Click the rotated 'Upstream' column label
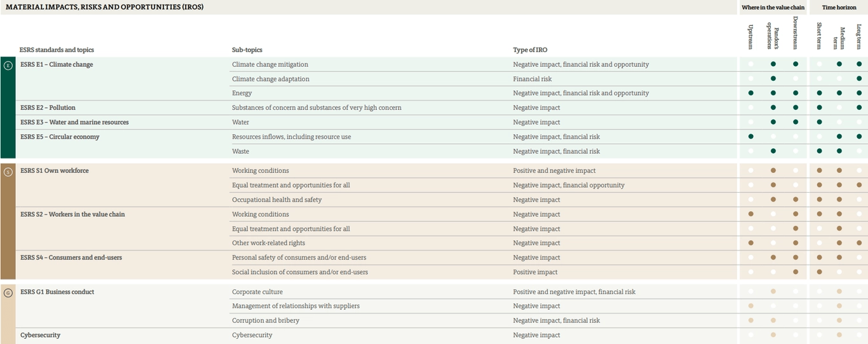This screenshot has width=868, height=344. coord(751,37)
